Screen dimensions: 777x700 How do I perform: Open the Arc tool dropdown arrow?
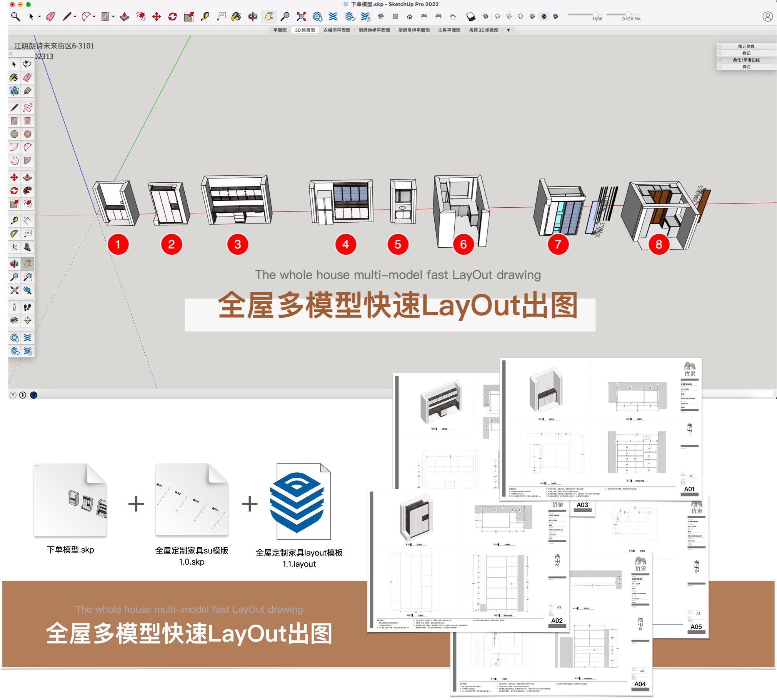pyautogui.click(x=93, y=17)
